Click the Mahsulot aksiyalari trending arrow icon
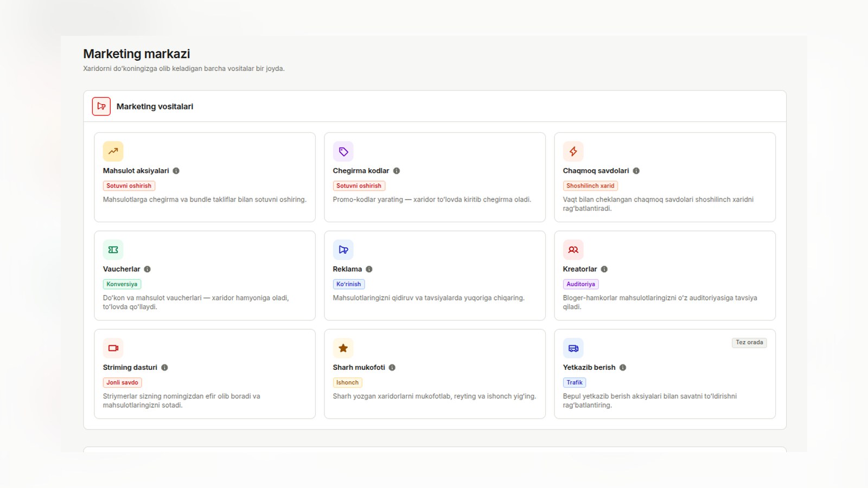The width and height of the screenshot is (868, 488). point(113,151)
